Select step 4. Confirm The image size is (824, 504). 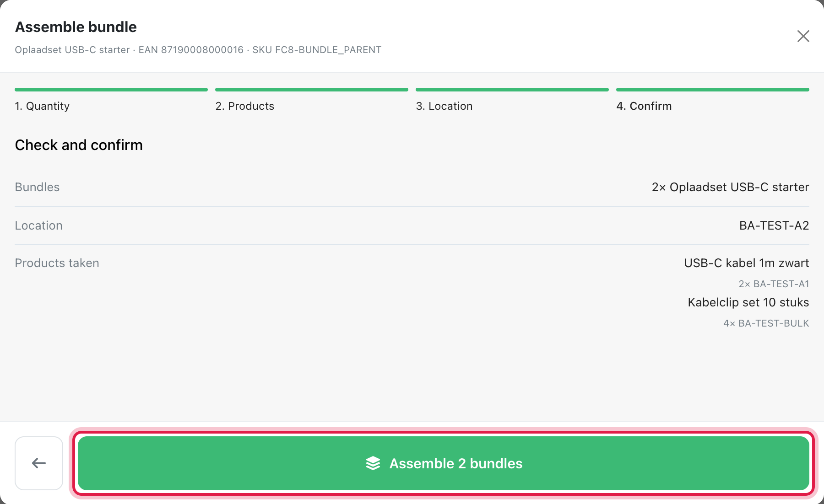click(x=644, y=106)
